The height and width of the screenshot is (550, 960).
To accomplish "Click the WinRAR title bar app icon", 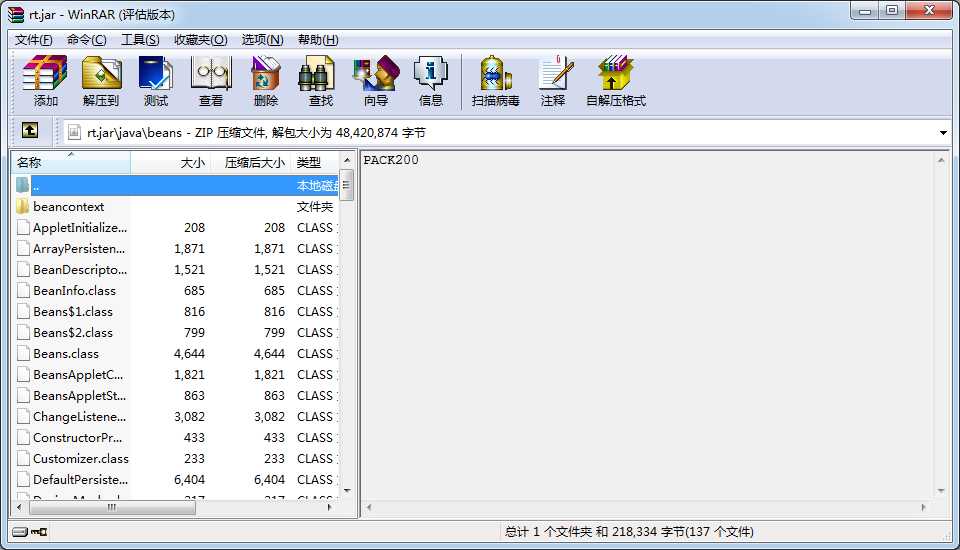I will pos(17,14).
